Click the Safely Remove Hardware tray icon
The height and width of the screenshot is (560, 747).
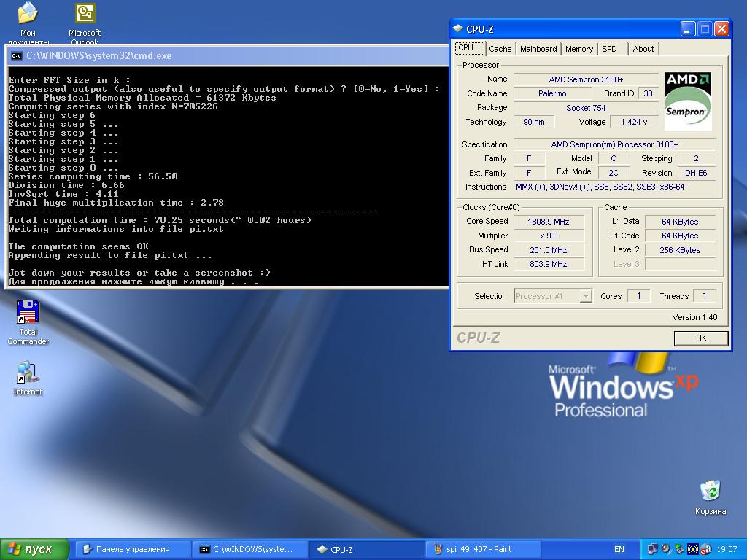(679, 549)
